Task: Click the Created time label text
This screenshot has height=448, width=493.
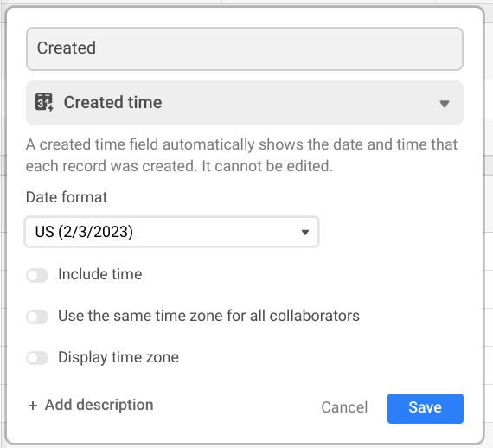Action: click(113, 103)
